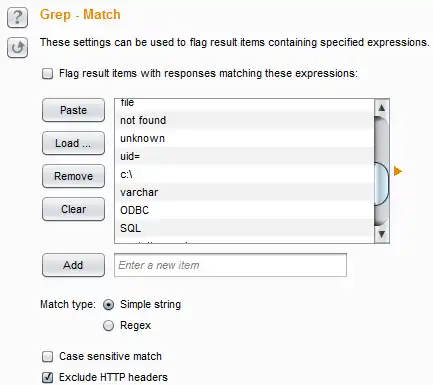Choose the Regex match type
The image size is (433, 385).
point(109,326)
